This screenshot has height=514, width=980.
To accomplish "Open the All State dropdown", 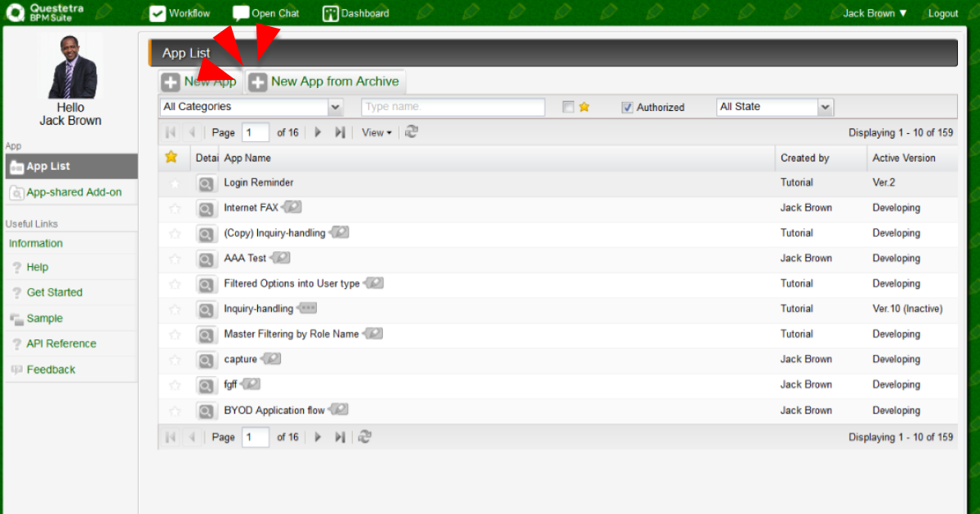I will point(825,107).
